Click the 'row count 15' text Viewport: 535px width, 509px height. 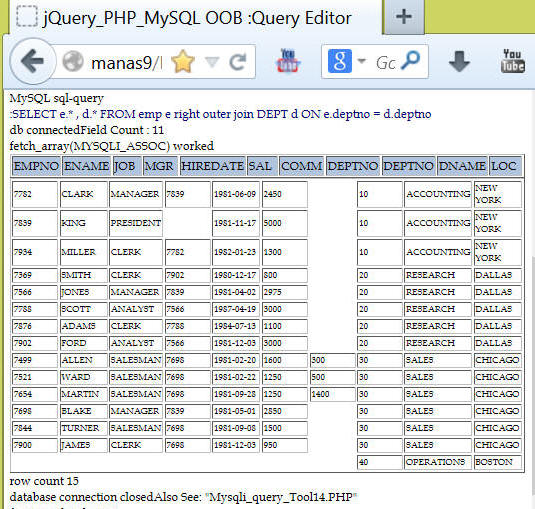coord(44,481)
